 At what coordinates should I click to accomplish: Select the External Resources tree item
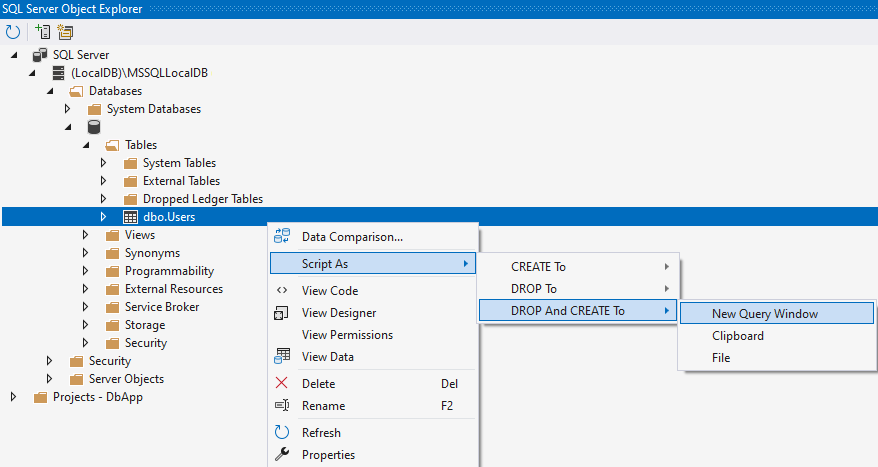tap(174, 289)
